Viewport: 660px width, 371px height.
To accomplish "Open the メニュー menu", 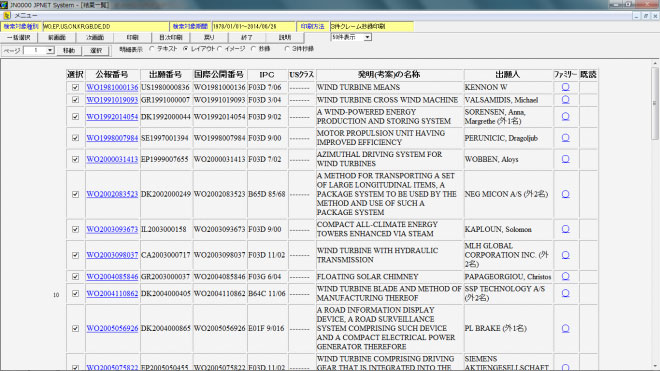I will coord(26,16).
